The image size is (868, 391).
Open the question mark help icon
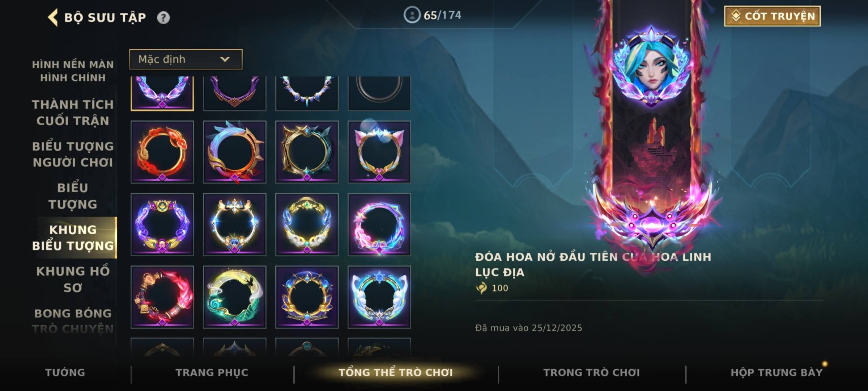point(163,17)
